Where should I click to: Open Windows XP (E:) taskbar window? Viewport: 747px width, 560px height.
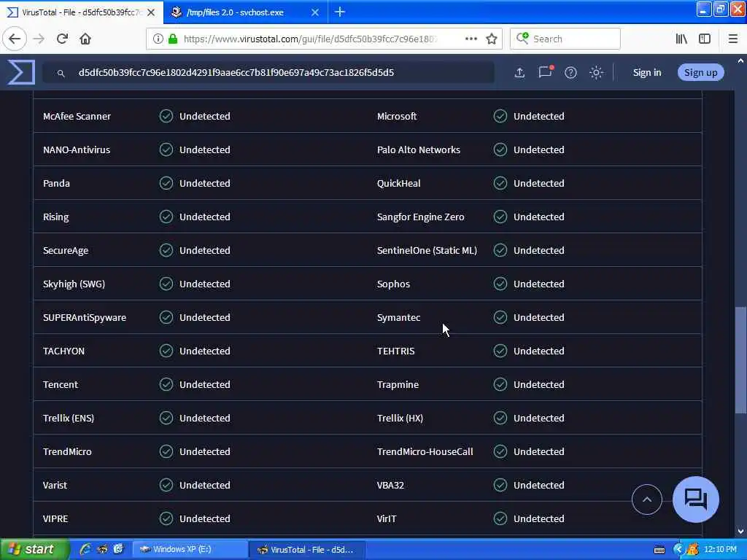(190, 550)
